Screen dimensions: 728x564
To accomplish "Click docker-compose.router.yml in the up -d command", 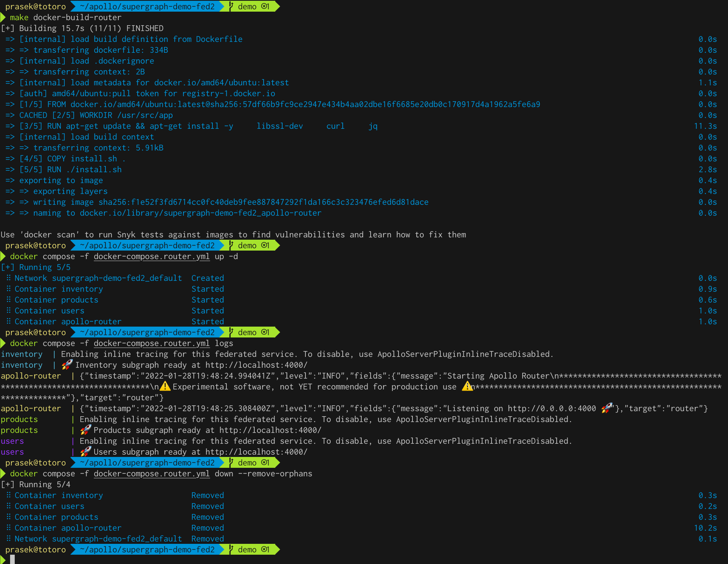I will [x=152, y=256].
